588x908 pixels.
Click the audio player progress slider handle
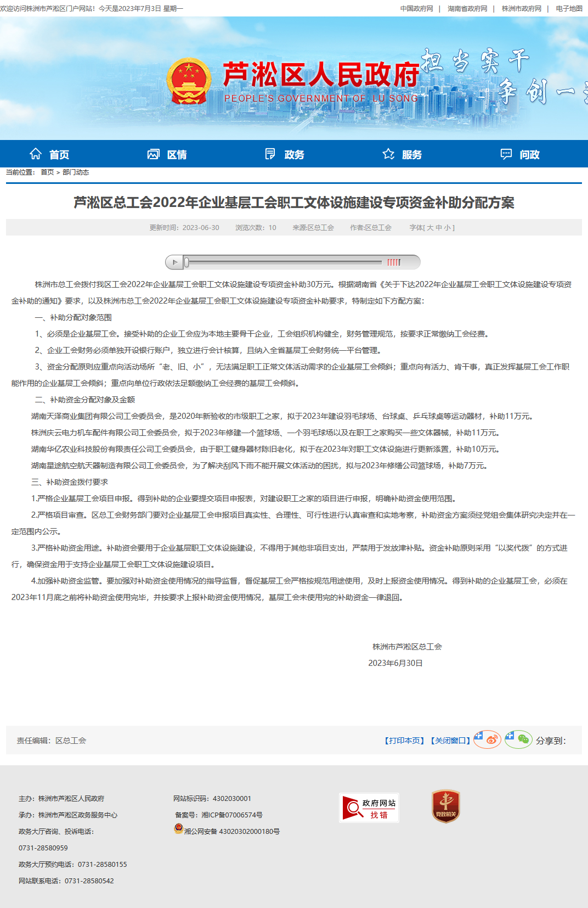click(x=186, y=262)
